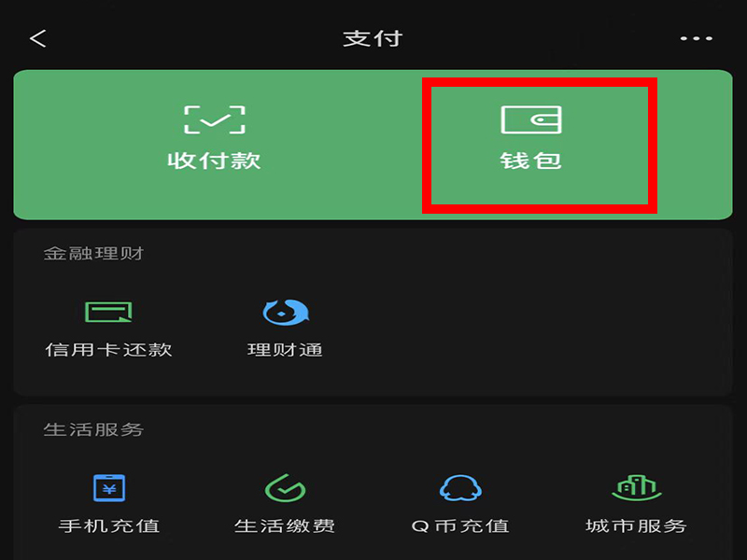Tap the green 信用卡还款 card icon
747x560 pixels.
tap(108, 312)
